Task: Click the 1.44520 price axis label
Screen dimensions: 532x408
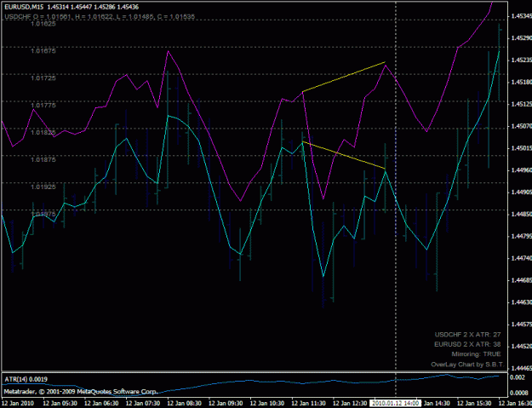Action: click(x=521, y=347)
